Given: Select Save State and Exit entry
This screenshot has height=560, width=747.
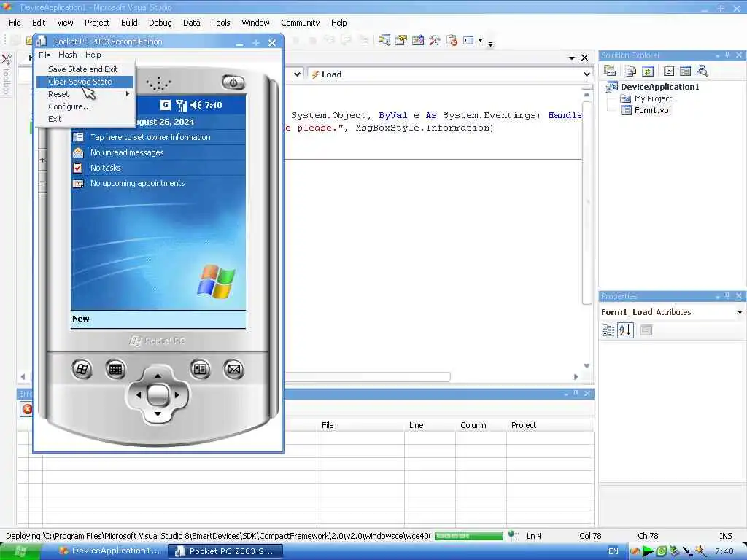Looking at the screenshot, I should [85, 69].
